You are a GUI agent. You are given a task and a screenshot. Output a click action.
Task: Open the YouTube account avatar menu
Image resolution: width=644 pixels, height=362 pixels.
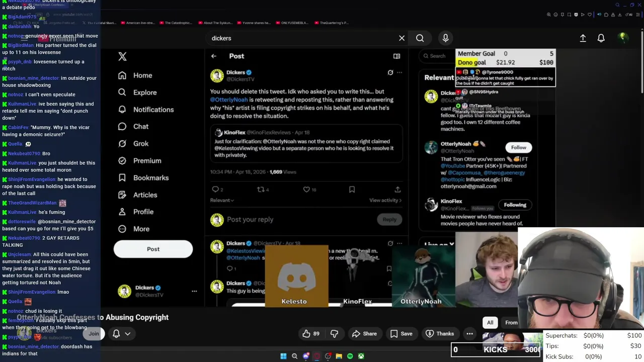click(622, 38)
